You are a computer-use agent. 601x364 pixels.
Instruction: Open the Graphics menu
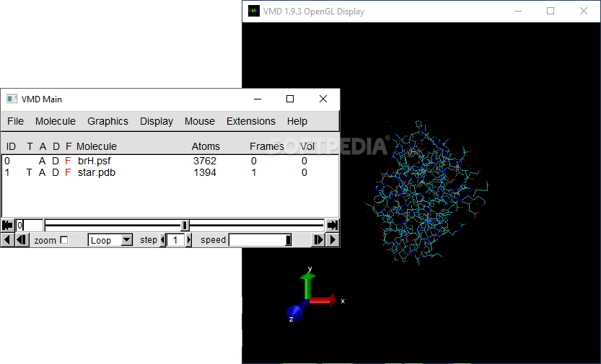(108, 121)
